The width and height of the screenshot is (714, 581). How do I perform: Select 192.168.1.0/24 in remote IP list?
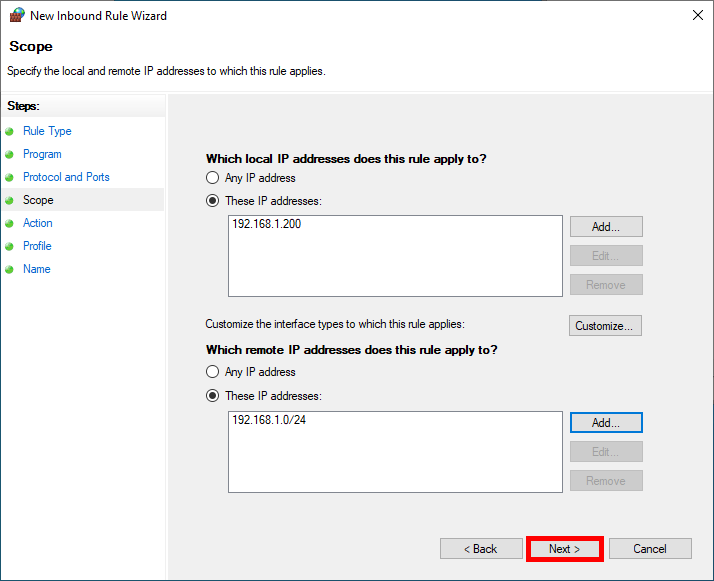point(269,420)
